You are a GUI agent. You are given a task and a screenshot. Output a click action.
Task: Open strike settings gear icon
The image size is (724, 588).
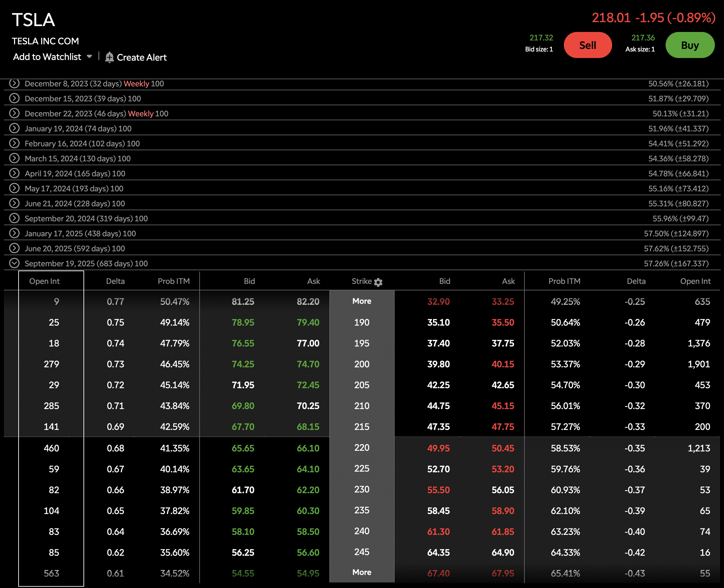tap(378, 282)
